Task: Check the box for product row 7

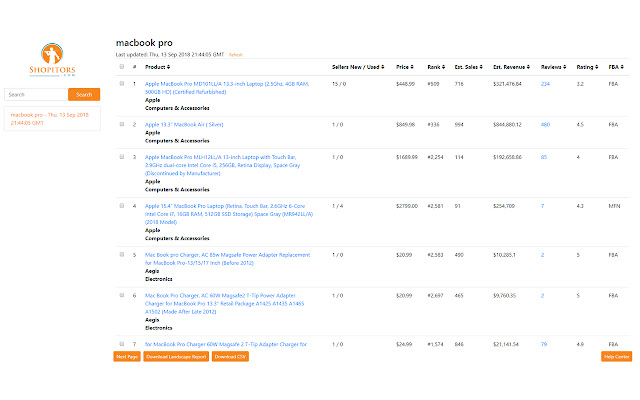Action: click(122, 344)
